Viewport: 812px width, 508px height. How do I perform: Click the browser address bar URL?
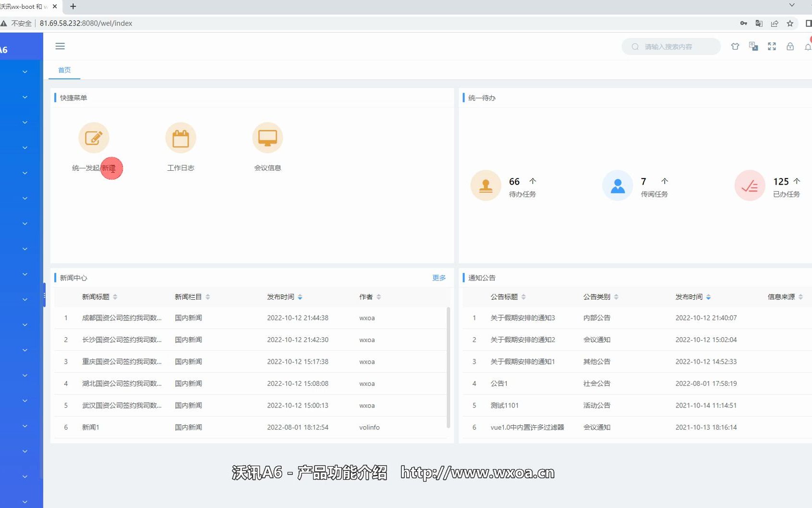click(x=86, y=23)
